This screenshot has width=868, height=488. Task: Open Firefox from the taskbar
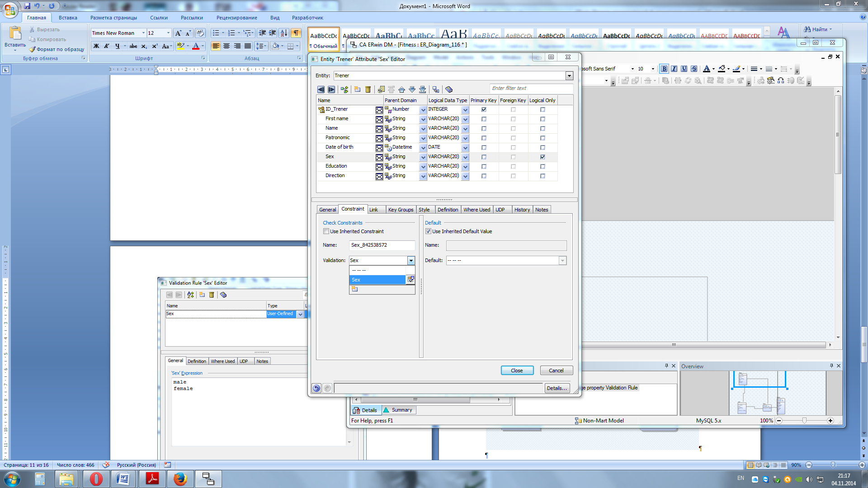[x=180, y=479]
